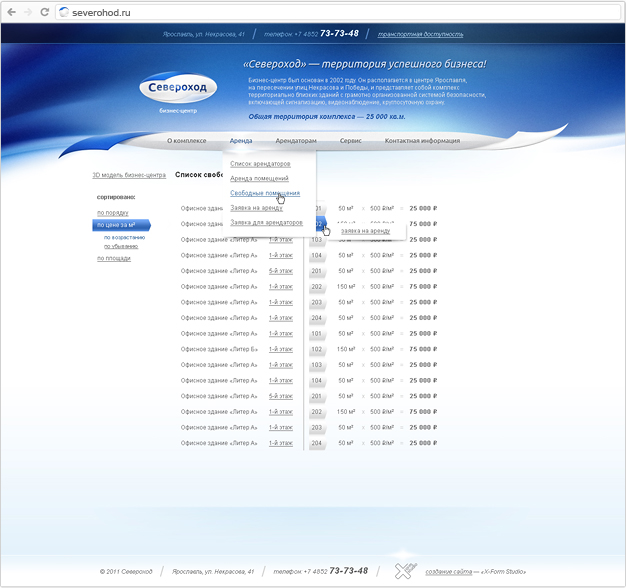626x588 pixels.
Task: Choose Заявка на аренду in Аренда dropdown
Action: (256, 208)
